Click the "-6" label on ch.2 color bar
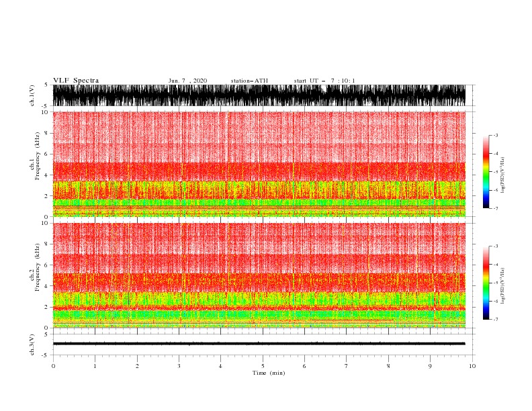 496,301
